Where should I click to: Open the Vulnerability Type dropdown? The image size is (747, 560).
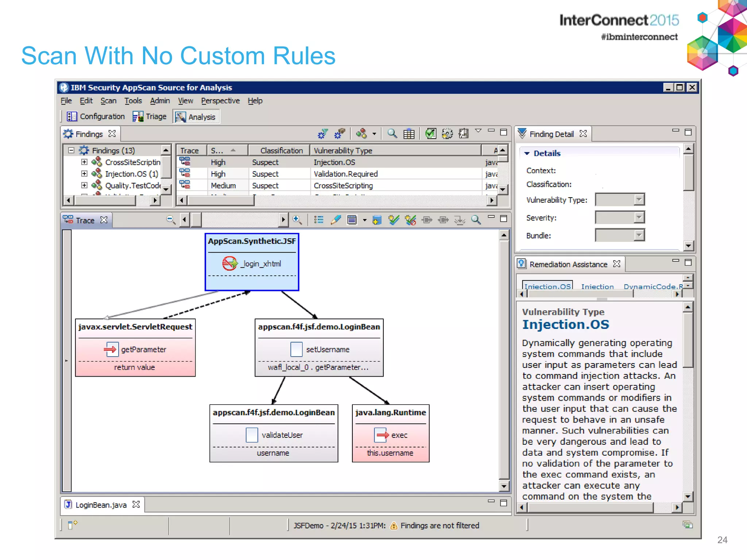[x=639, y=200]
